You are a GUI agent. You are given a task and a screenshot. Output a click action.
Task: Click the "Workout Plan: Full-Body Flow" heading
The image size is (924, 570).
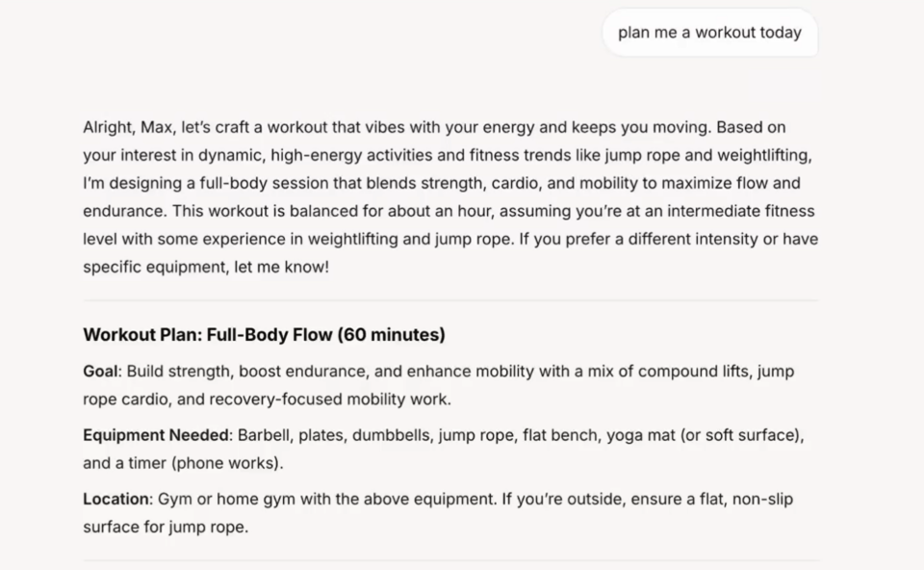tap(207, 335)
